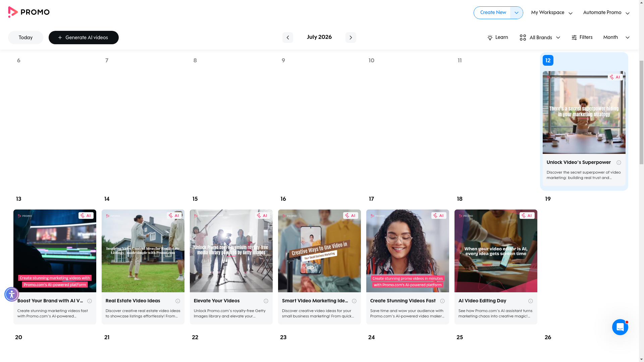
Task: Open the Automate Promo menu
Action: pos(606,13)
